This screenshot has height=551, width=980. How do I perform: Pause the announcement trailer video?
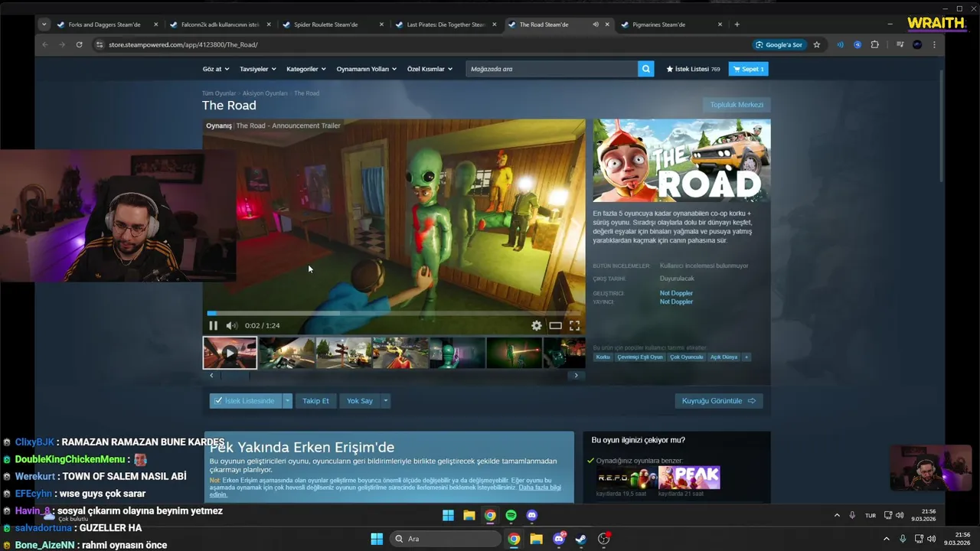click(213, 325)
